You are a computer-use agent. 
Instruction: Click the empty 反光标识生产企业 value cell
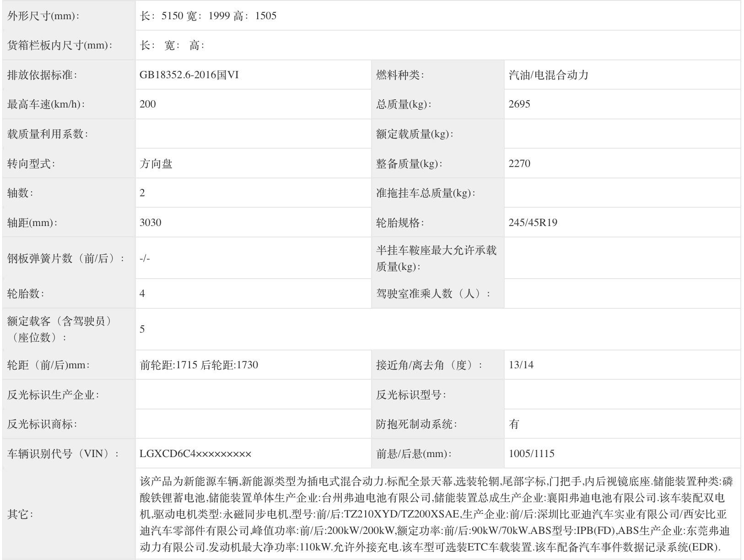point(253,395)
